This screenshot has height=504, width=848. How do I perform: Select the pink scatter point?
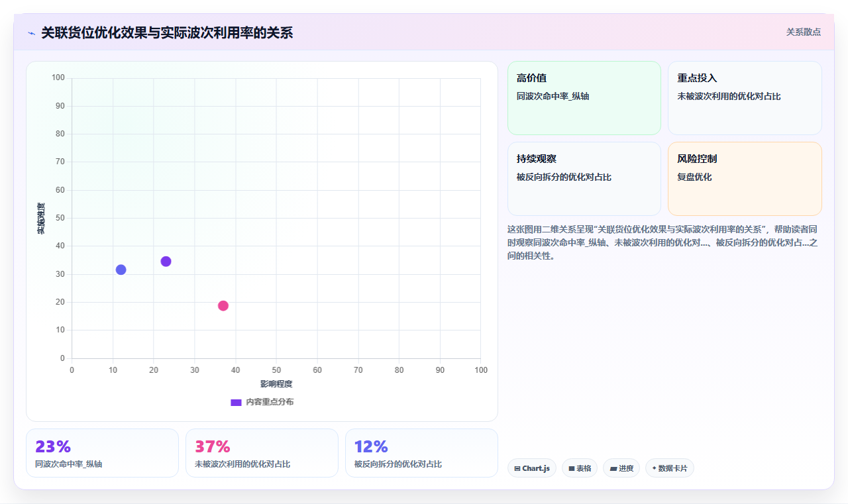click(223, 305)
